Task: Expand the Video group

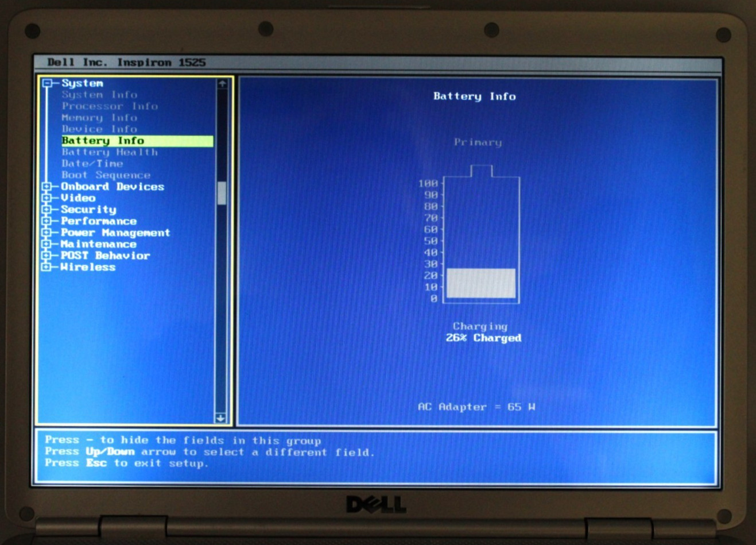Action: pyautogui.click(x=47, y=198)
